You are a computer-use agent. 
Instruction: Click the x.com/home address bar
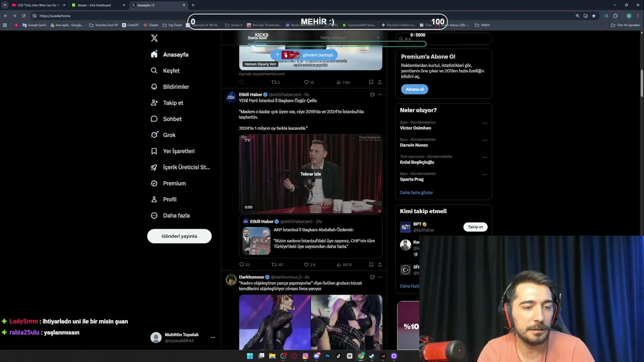click(x=302, y=16)
